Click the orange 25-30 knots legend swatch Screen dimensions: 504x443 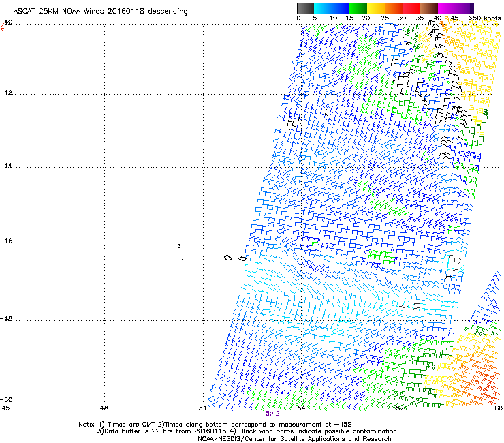(x=394, y=8)
